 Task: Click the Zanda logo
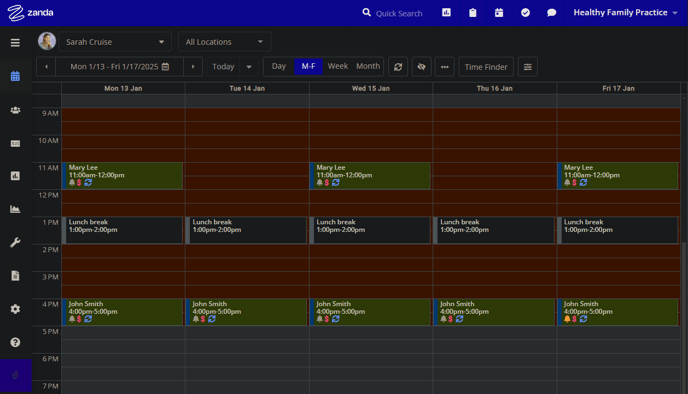(30, 13)
